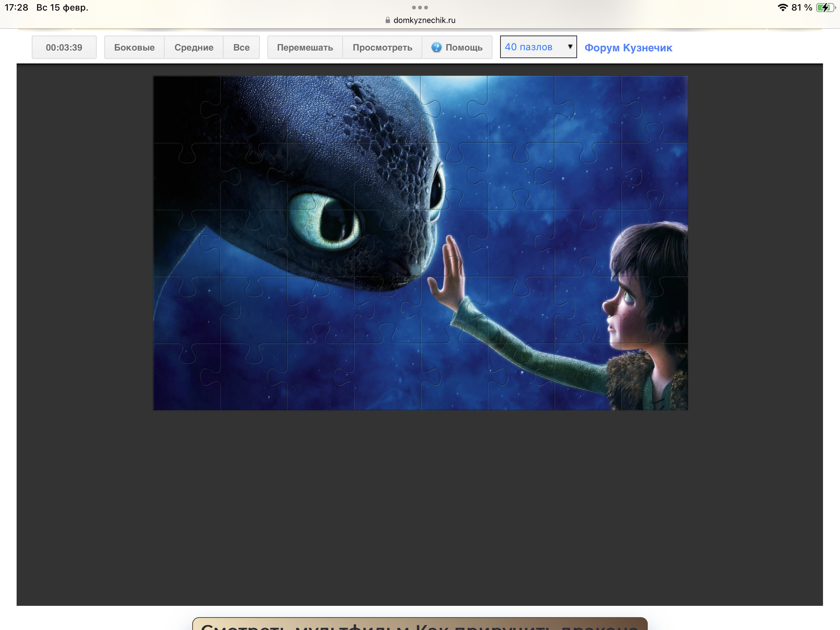
Task: Tap the domkyznechik.ru address bar
Action: point(424,20)
